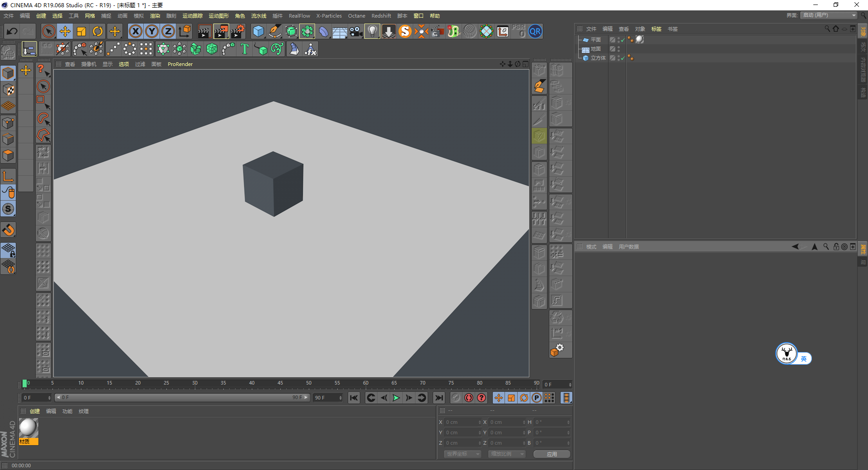Render to Picture Viewer
This screenshot has height=470, width=868.
221,31
